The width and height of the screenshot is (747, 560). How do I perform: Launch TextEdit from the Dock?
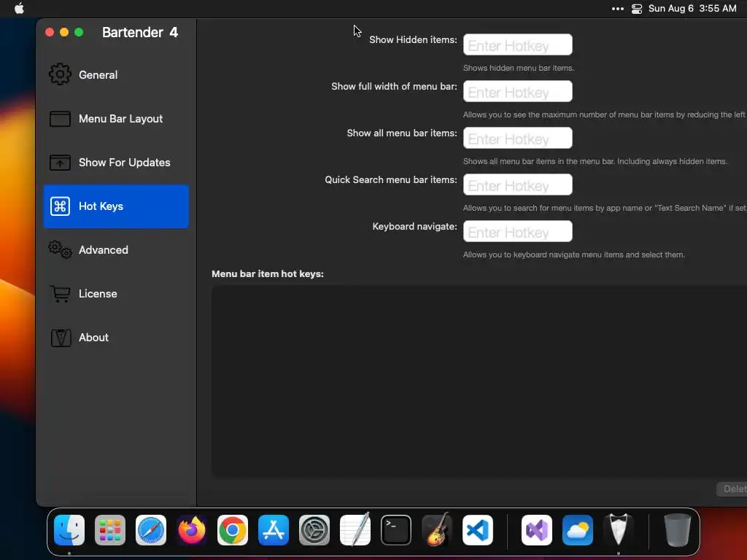pyautogui.click(x=355, y=529)
